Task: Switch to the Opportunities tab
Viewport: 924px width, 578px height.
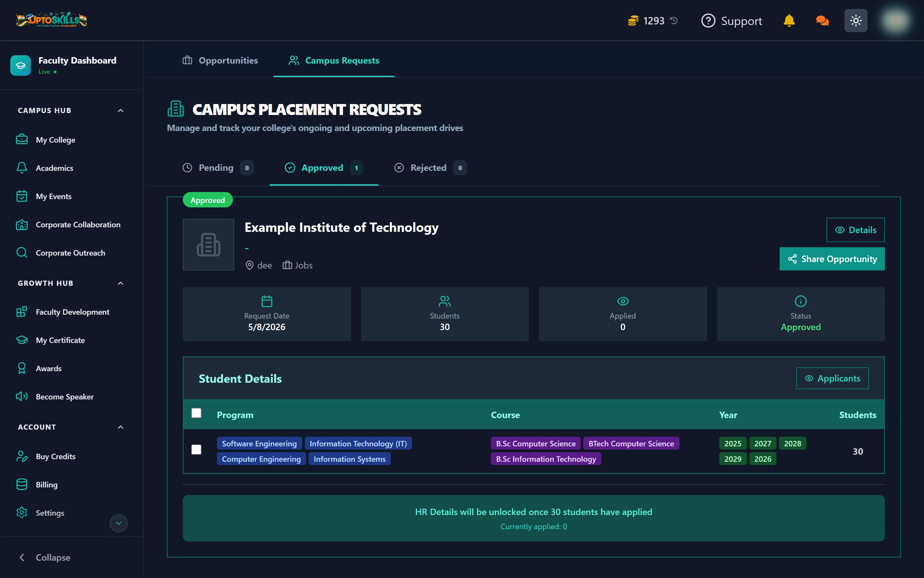Action: [x=220, y=60]
